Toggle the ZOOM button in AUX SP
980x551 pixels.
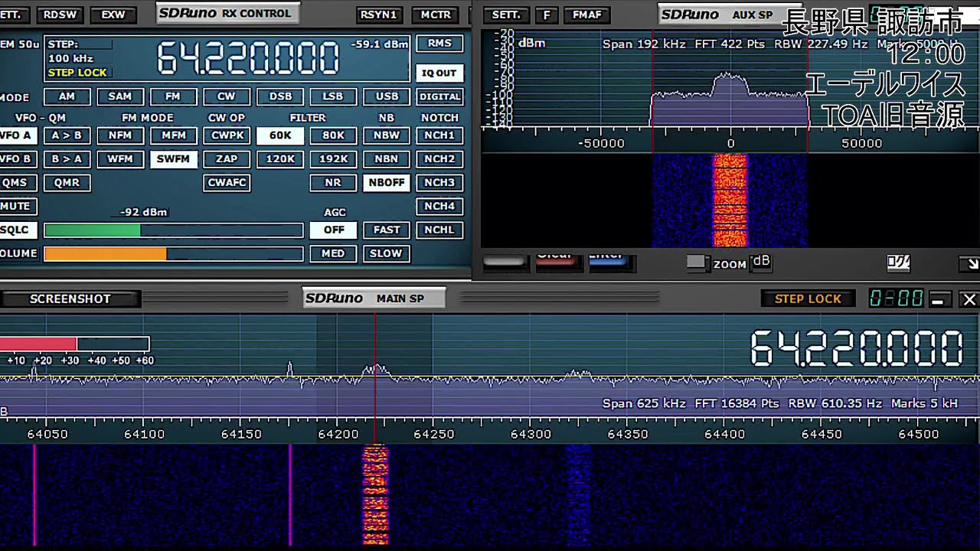tap(696, 262)
